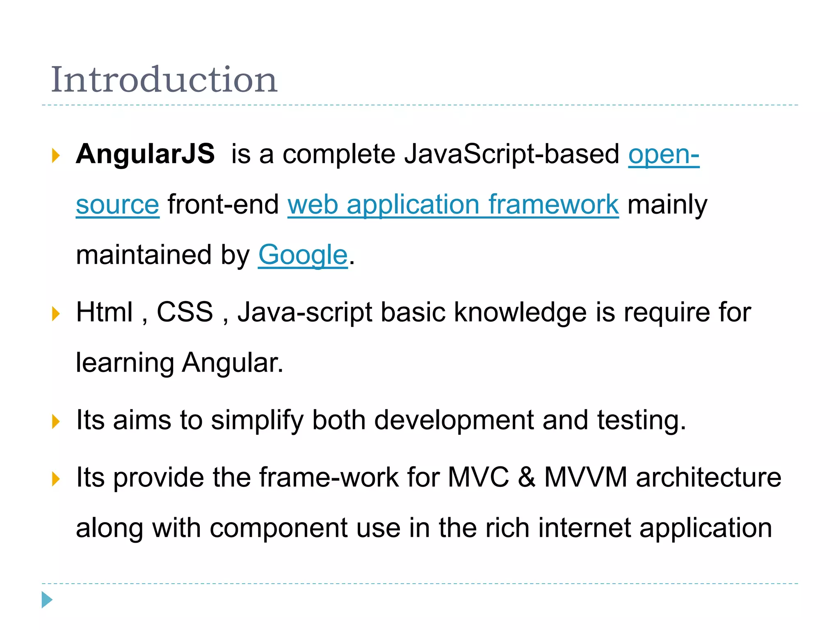Click the word 'CSS' in second bullet
The height and width of the screenshot is (630, 840).
(185, 313)
